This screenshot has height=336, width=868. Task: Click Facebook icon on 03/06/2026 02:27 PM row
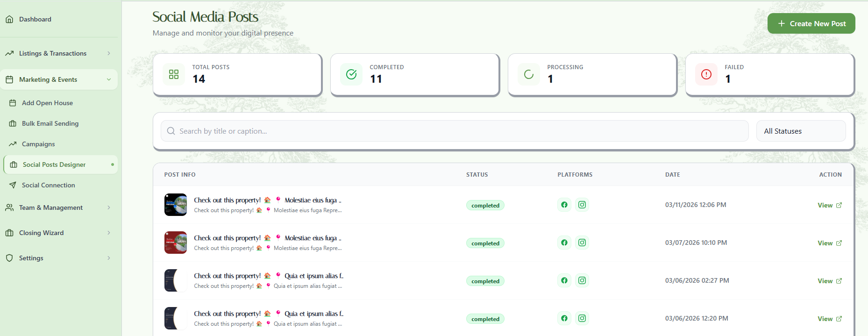click(x=564, y=280)
